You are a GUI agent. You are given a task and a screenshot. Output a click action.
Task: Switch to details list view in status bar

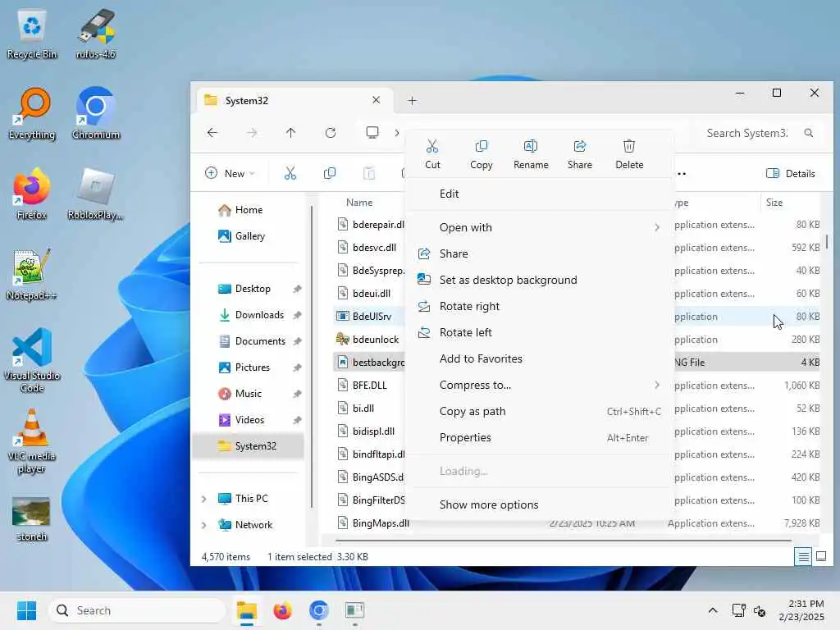(x=803, y=557)
